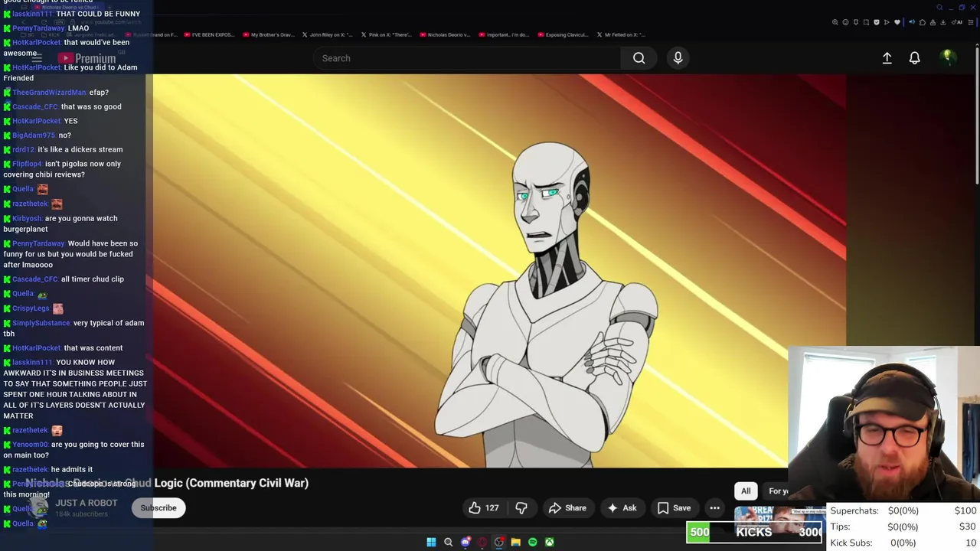Click chat username SimplySubstance
Viewport: 980px width, 551px height.
(41, 323)
